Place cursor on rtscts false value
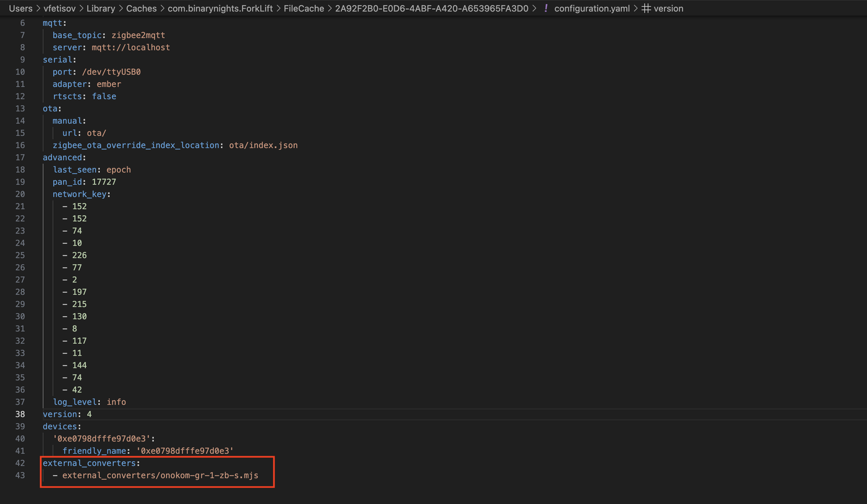The width and height of the screenshot is (867, 504). 104,97
